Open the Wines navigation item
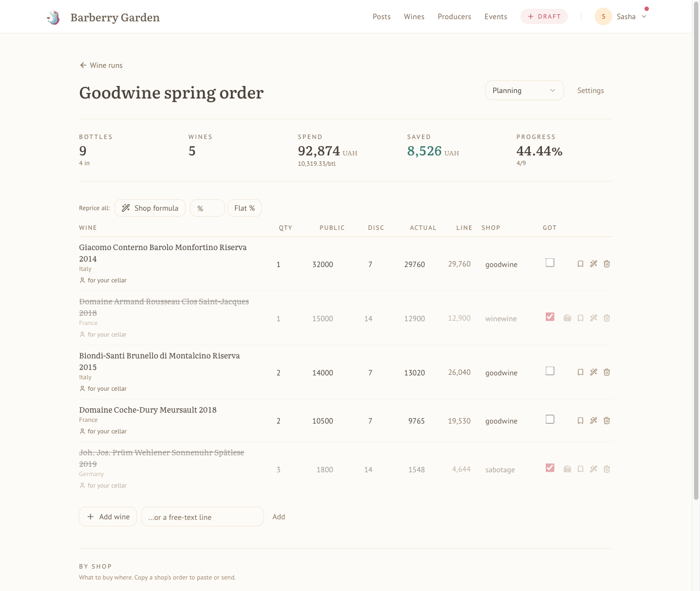The width and height of the screenshot is (700, 591). click(414, 16)
